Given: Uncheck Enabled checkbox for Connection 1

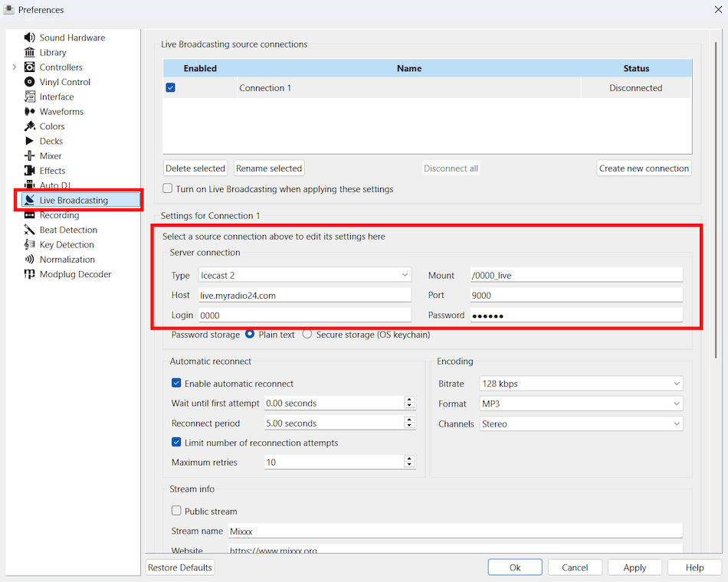Looking at the screenshot, I should [171, 88].
